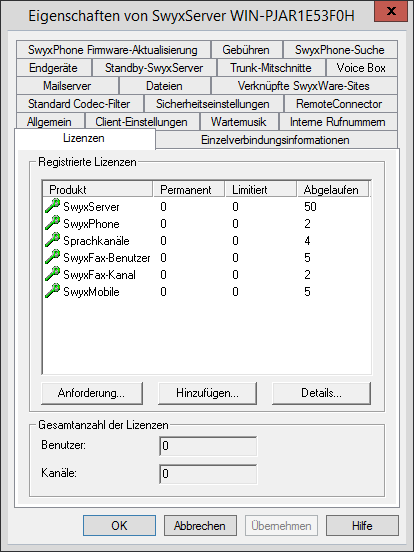Open the SwyxPhone Firmware-Aktualisierung tab
This screenshot has width=414, height=552.
pos(113,50)
